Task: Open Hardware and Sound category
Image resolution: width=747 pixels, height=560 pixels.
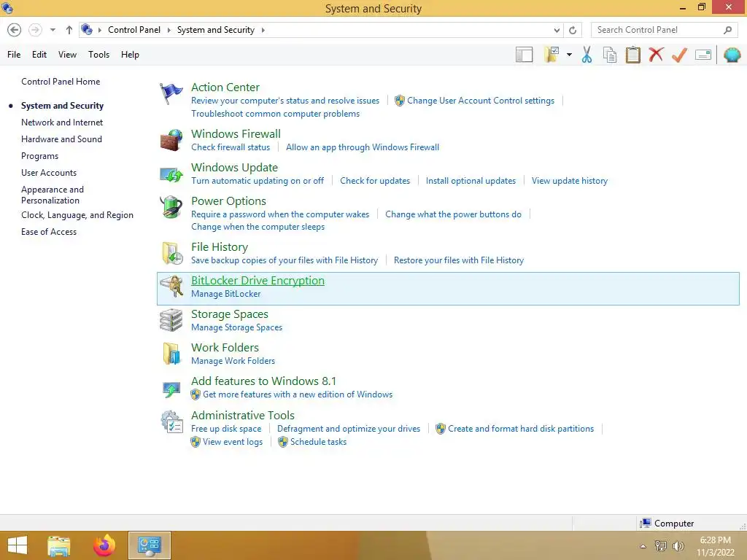Action: 61,139
